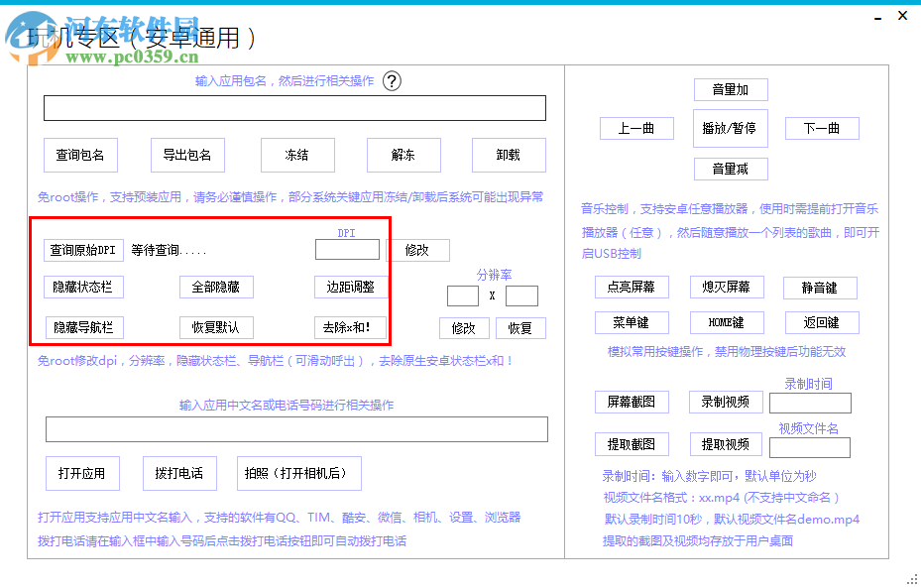Click the 静音键 mute button
The image size is (921, 588).
[820, 288]
